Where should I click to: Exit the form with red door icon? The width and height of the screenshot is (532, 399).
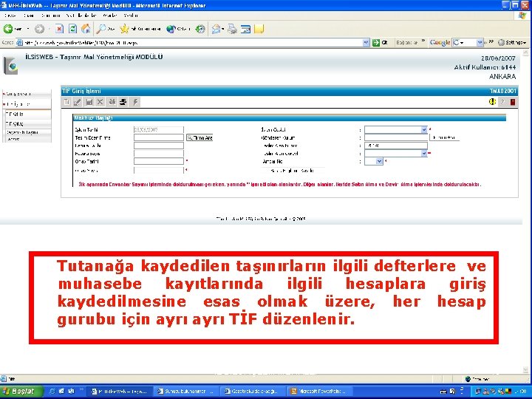click(513, 102)
